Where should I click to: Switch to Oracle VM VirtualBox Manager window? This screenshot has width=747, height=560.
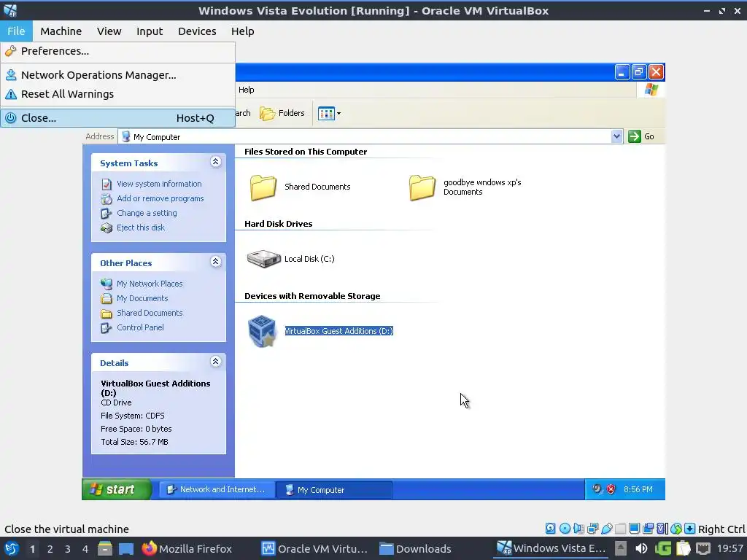315,549
